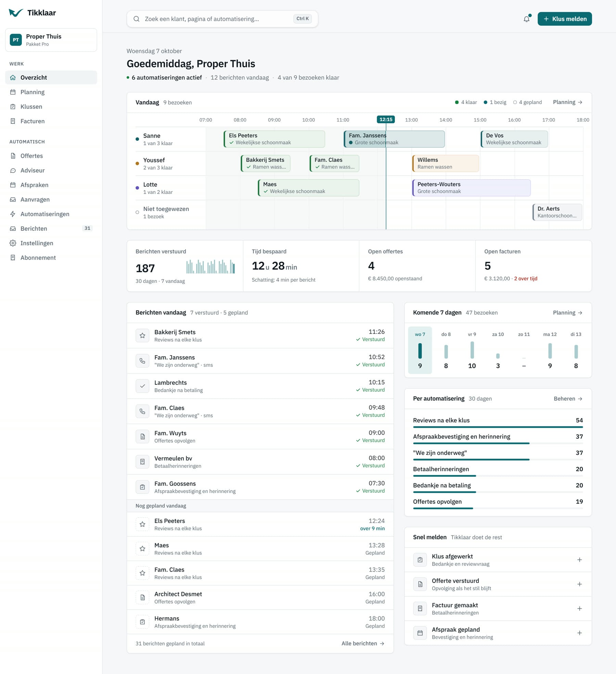Viewport: 616px width, 674px height.
Task: Select day vr 9 in upcoming week
Action: pos(472,350)
